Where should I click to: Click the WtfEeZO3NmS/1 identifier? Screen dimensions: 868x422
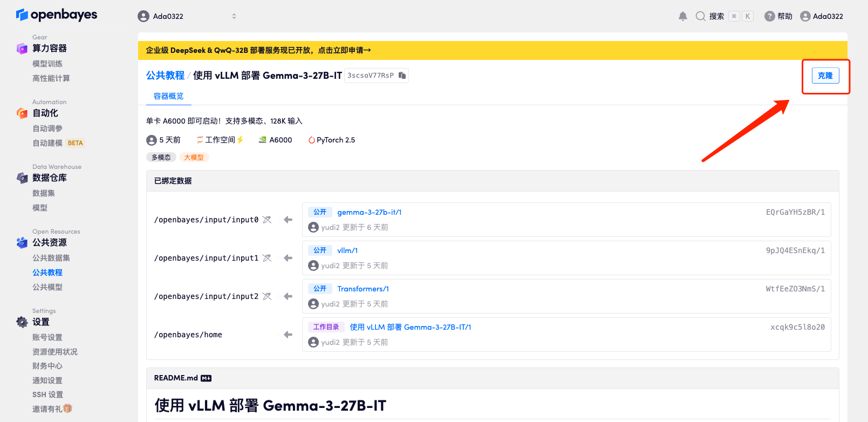795,289
